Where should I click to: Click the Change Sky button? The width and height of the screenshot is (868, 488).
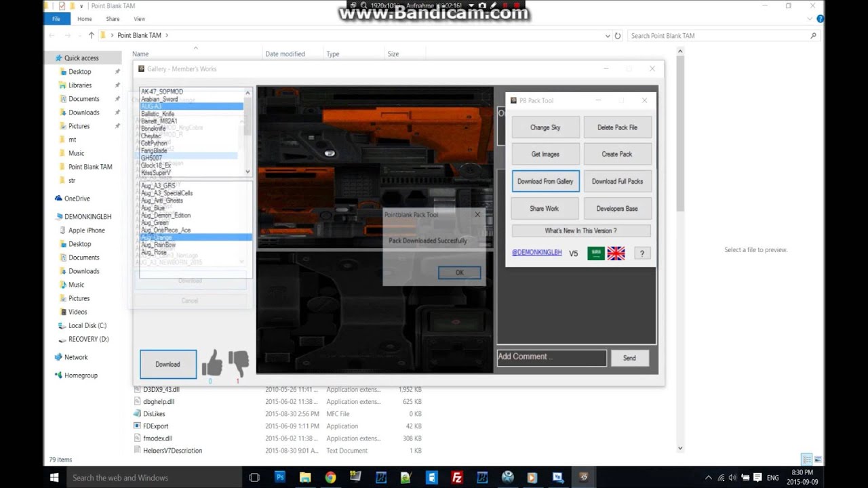(x=545, y=127)
